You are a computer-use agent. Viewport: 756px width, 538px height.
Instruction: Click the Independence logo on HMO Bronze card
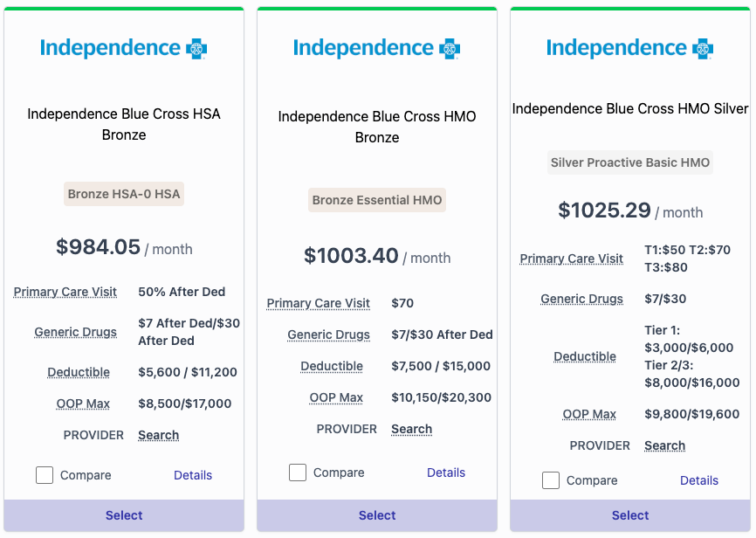point(376,48)
